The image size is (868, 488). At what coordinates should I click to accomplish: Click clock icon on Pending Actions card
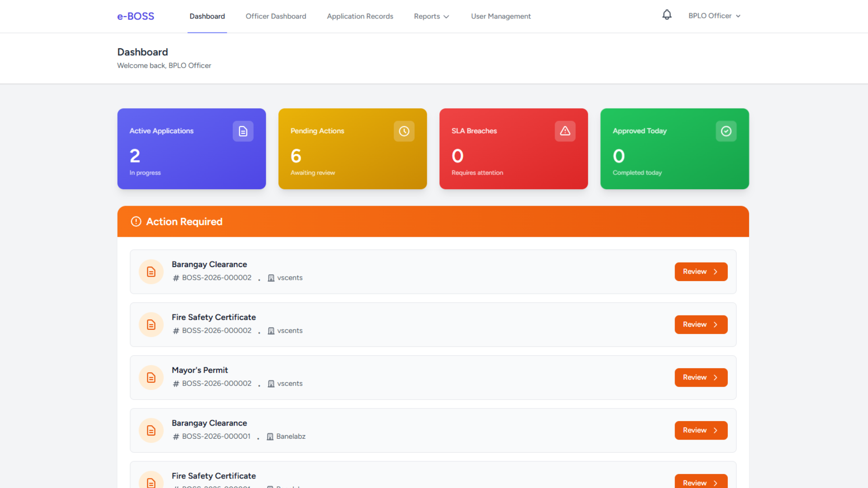(x=404, y=131)
